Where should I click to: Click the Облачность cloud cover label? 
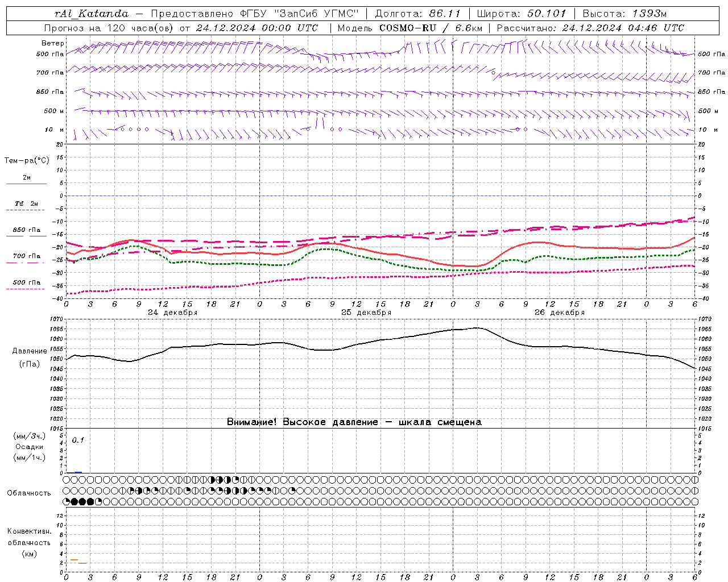point(29,493)
